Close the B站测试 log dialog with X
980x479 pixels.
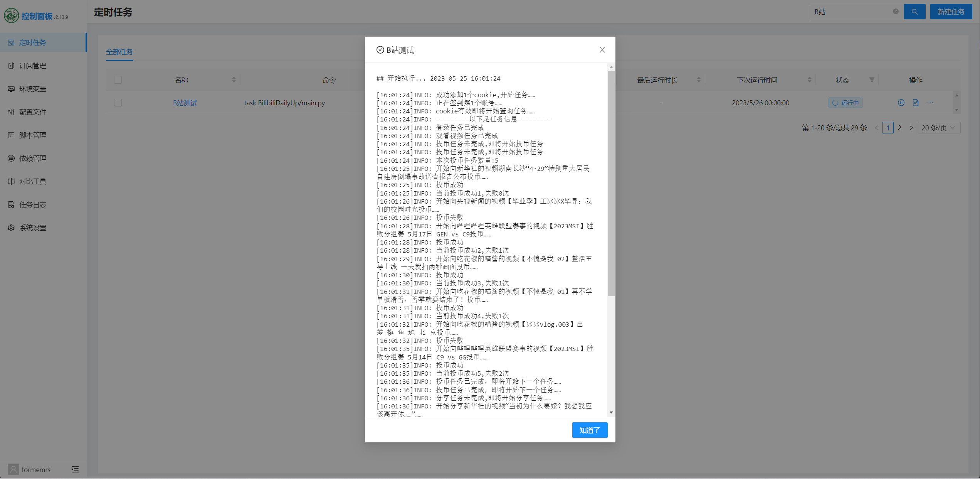602,50
